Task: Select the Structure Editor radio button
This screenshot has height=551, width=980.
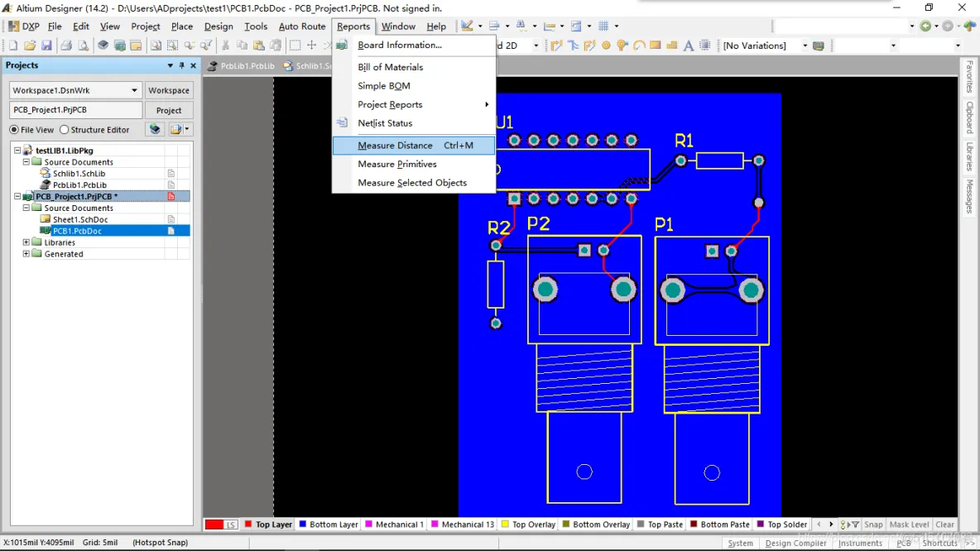Action: 64,129
